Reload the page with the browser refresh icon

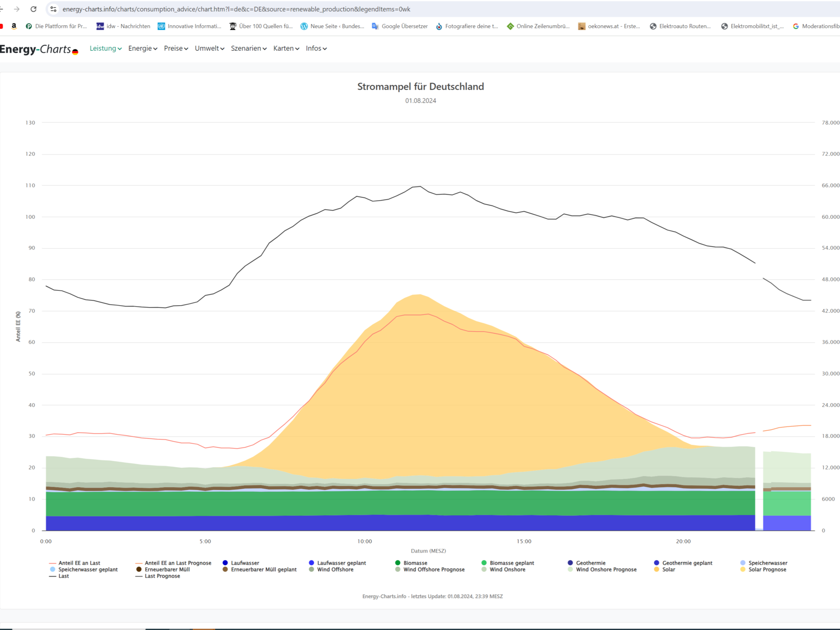(34, 9)
